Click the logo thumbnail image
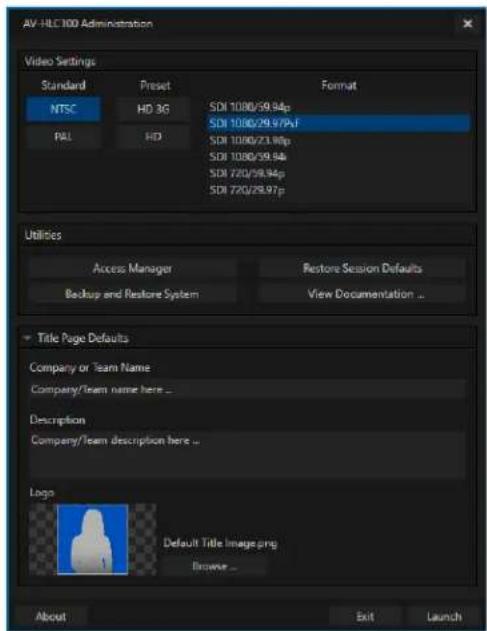The width and height of the screenshot is (487, 631). pyautogui.click(x=93, y=539)
